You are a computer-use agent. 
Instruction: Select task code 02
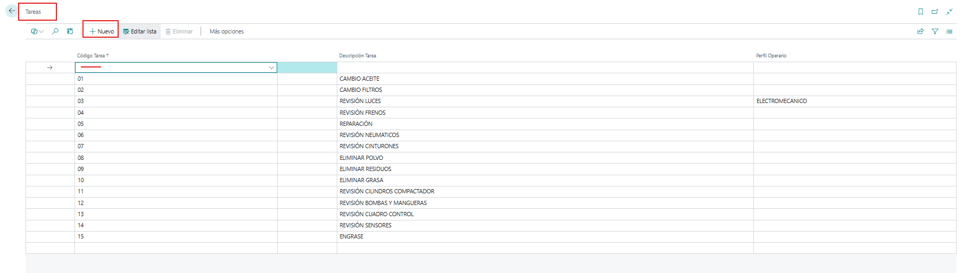pos(176,90)
